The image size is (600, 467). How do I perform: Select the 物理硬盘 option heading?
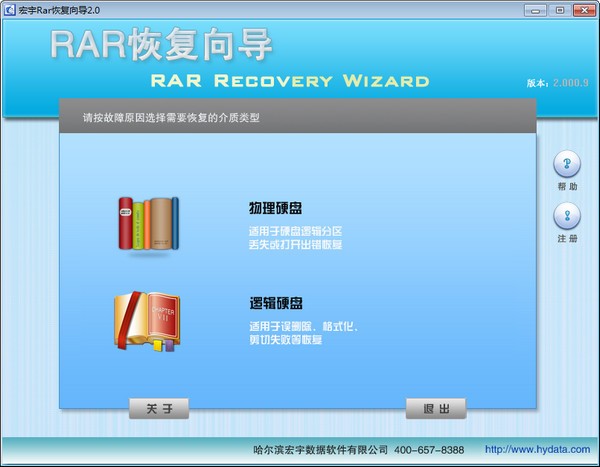click(x=275, y=208)
